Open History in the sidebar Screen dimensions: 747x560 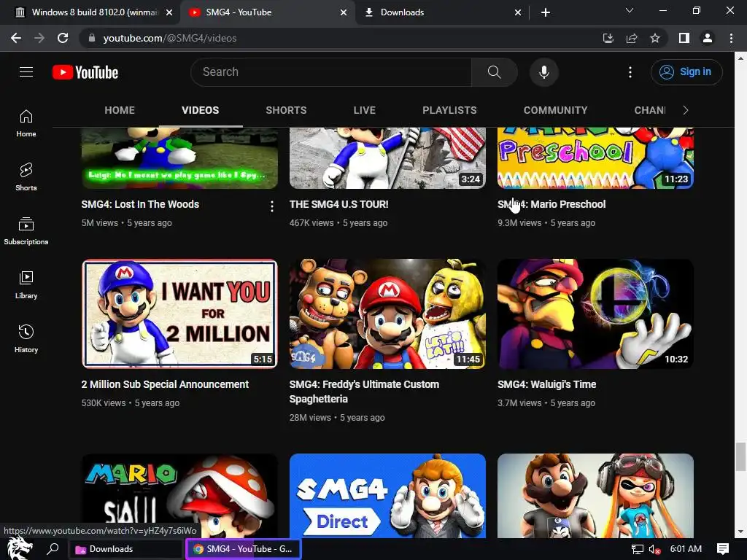coord(26,338)
